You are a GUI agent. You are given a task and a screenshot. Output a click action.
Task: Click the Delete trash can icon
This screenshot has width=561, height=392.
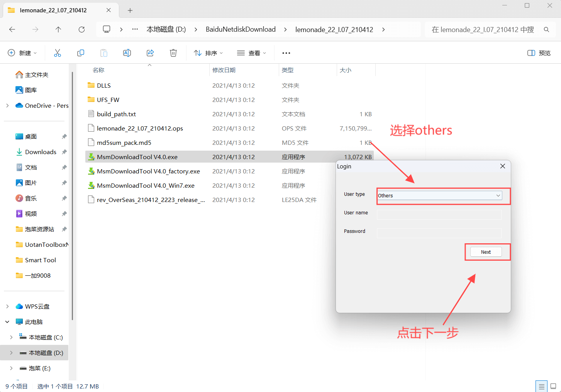coord(173,53)
